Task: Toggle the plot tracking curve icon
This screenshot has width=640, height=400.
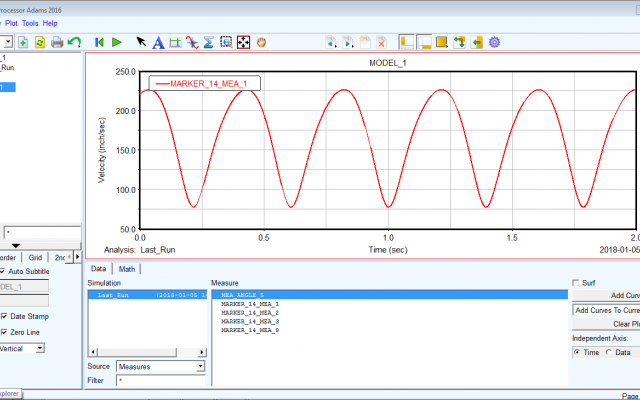Action: pos(192,42)
